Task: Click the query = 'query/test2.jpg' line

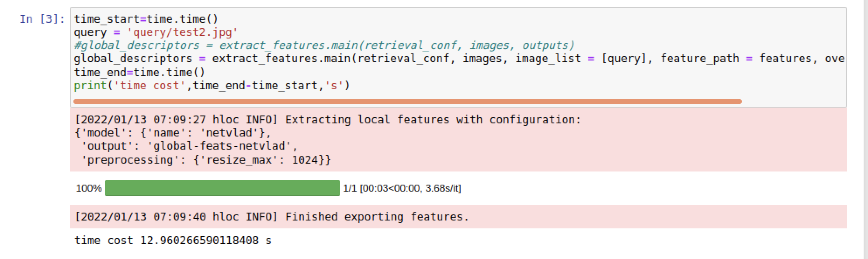Action: 156,32
